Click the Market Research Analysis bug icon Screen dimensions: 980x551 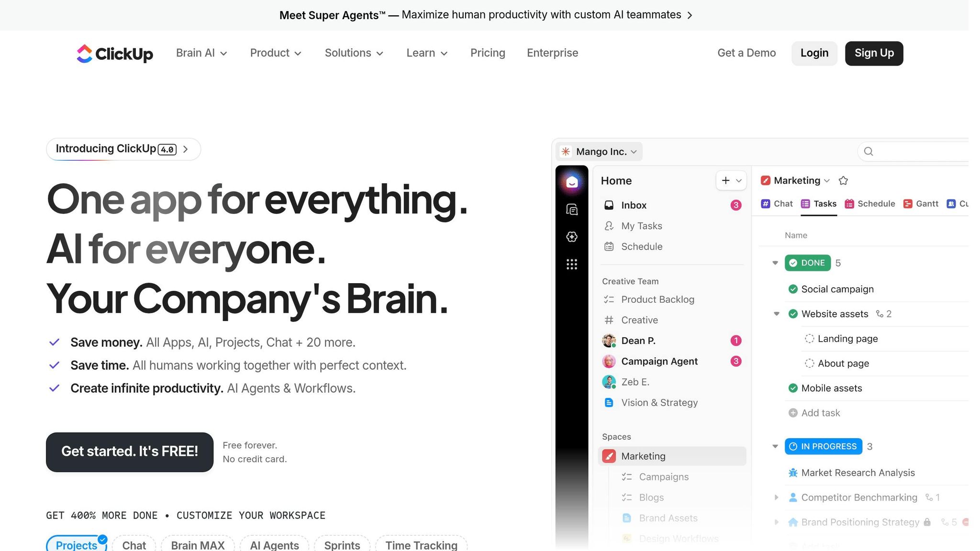pyautogui.click(x=793, y=473)
